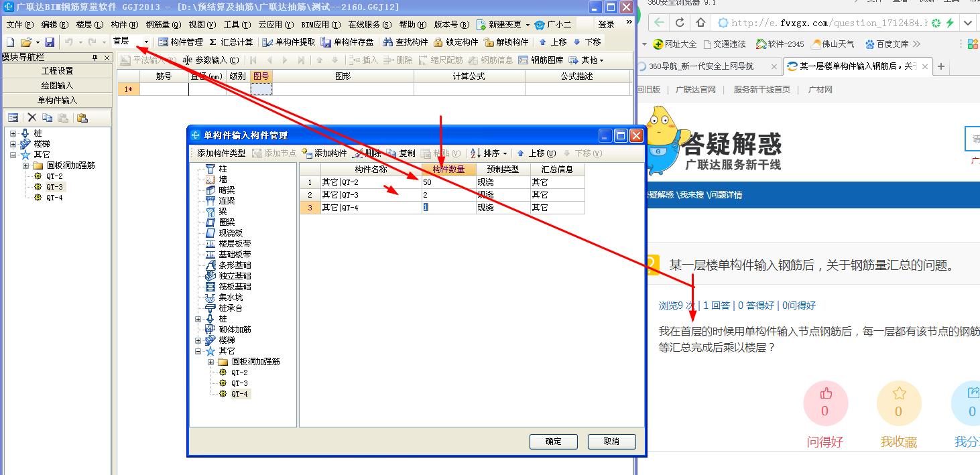This screenshot has width=980, height=475.
Task: Click the copy icon in navigation panel toolbar
Action: [47, 118]
